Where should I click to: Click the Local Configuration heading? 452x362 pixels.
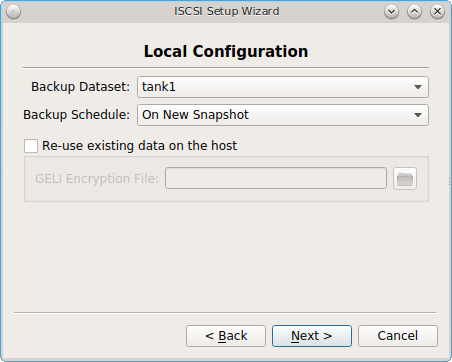pos(226,51)
